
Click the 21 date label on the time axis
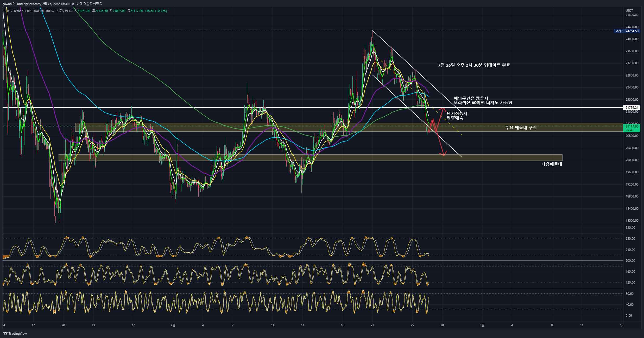(372, 325)
